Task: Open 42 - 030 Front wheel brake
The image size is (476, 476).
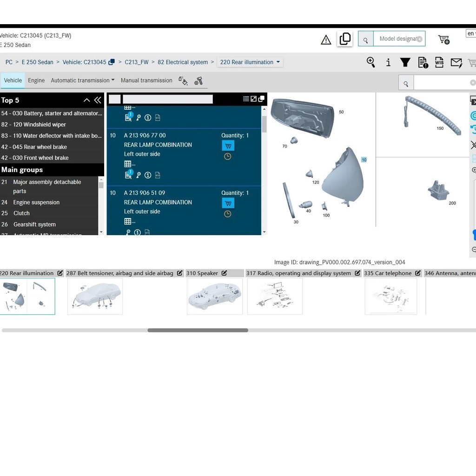Action: (x=52, y=158)
